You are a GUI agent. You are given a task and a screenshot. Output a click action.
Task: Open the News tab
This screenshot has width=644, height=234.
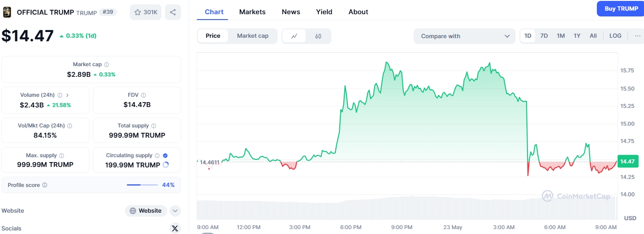[x=291, y=12]
